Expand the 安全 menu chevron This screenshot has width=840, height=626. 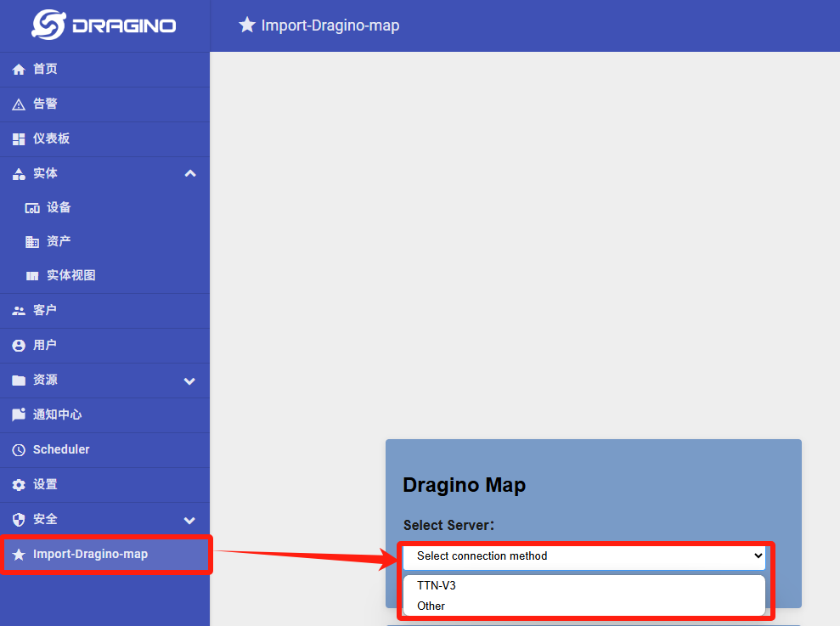pos(189,521)
